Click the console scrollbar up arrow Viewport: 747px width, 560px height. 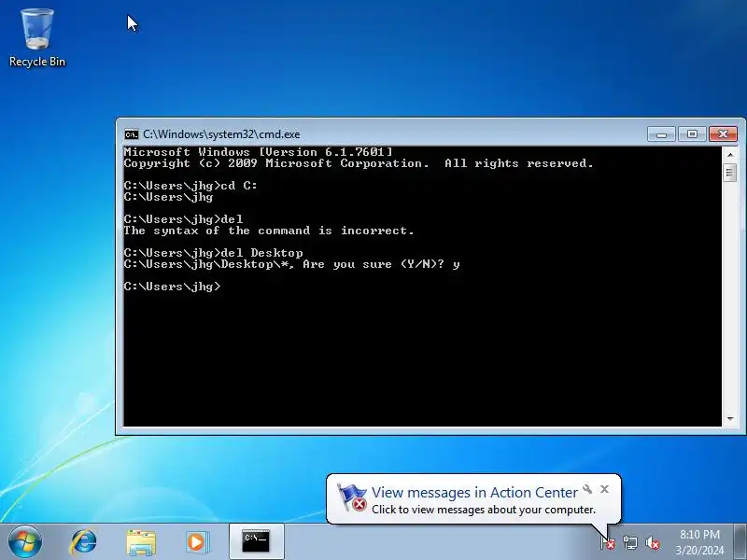(730, 154)
